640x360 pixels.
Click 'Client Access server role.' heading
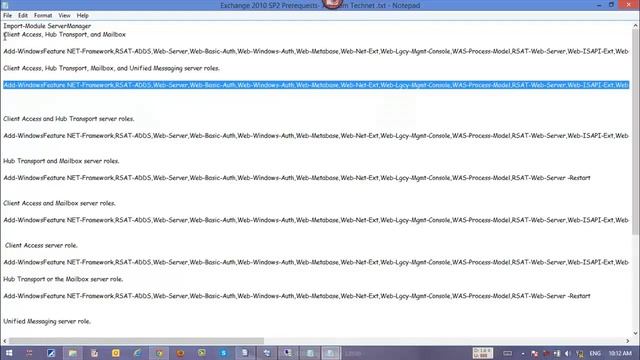pyautogui.click(x=41, y=245)
